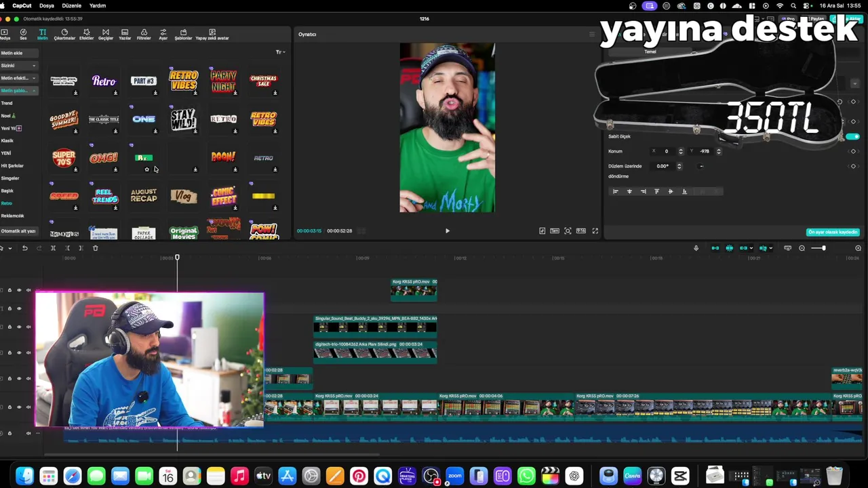Toggle timeline auto snapping

coord(729,248)
